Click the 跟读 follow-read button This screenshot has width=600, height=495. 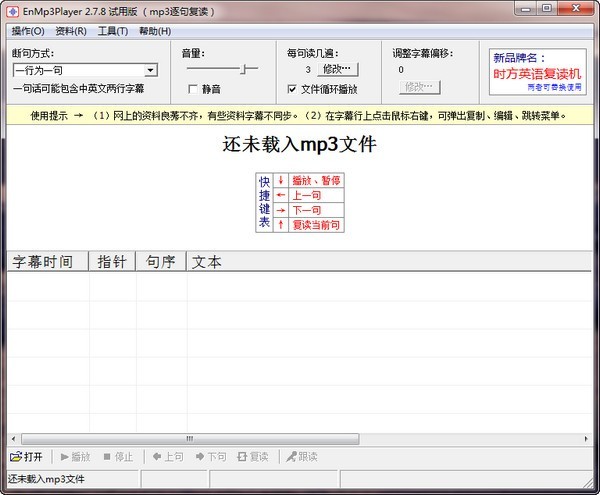[302, 457]
